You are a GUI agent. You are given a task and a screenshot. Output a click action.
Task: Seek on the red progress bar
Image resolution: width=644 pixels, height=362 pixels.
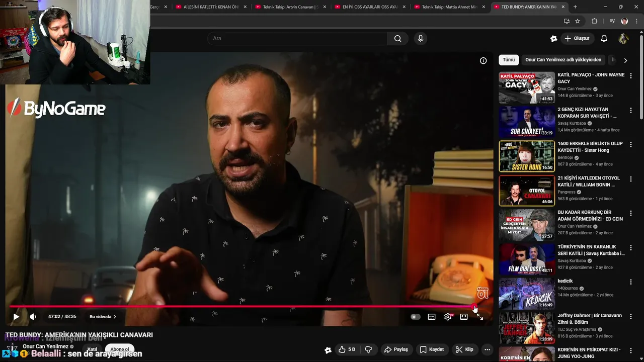tap(242, 306)
